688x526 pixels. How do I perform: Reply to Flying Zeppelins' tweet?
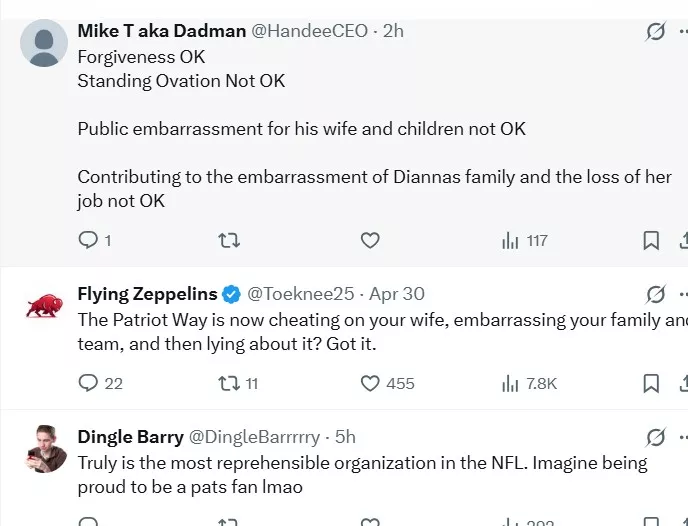[88, 383]
